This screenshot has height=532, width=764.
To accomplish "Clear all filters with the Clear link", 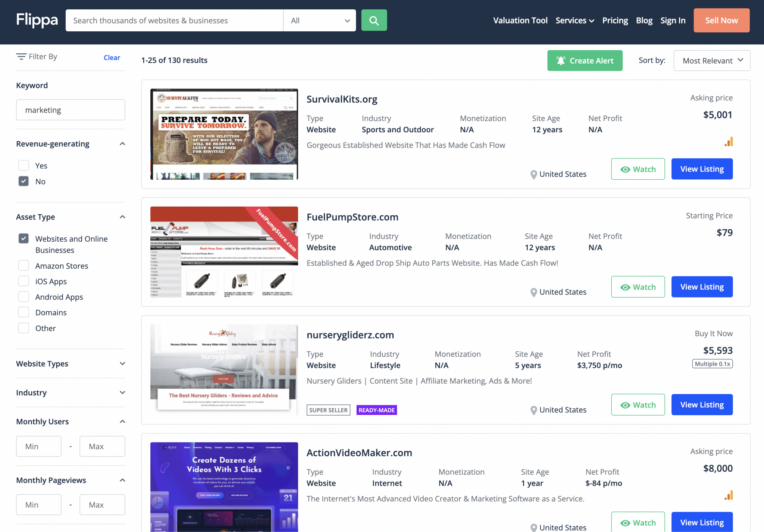I will point(112,57).
